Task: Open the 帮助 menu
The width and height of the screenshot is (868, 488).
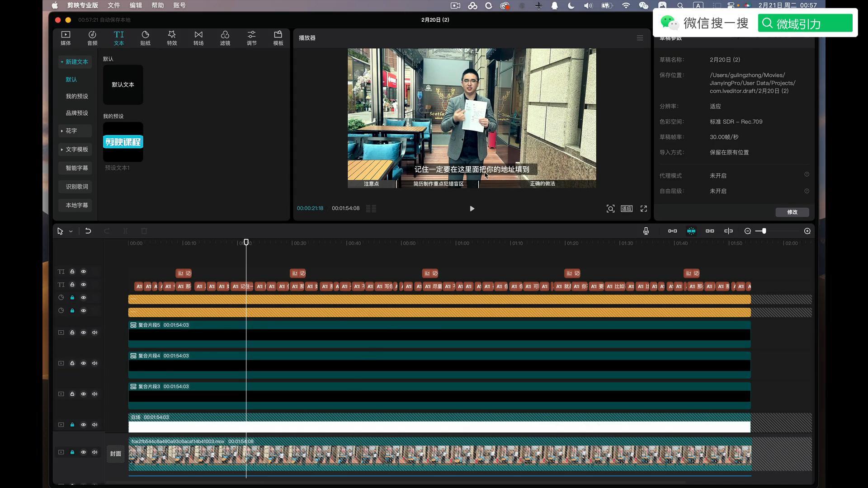Action: click(x=158, y=5)
